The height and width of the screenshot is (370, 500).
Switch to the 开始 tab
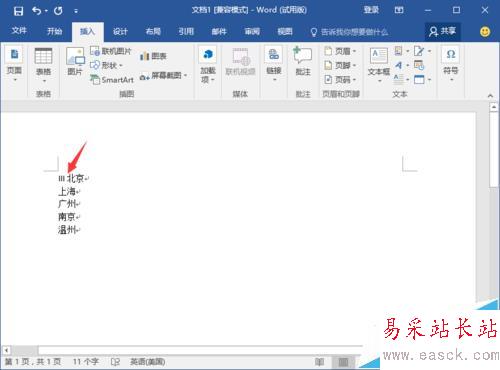click(54, 31)
